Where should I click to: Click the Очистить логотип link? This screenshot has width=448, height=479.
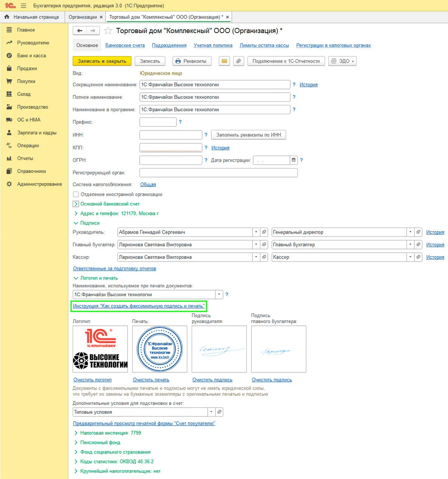[x=93, y=380]
